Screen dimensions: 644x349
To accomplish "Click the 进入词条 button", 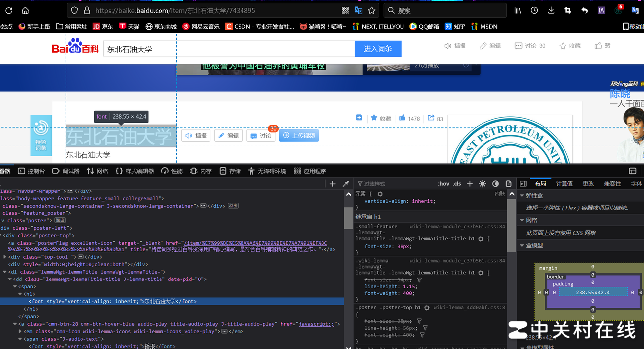I will pos(378,49).
